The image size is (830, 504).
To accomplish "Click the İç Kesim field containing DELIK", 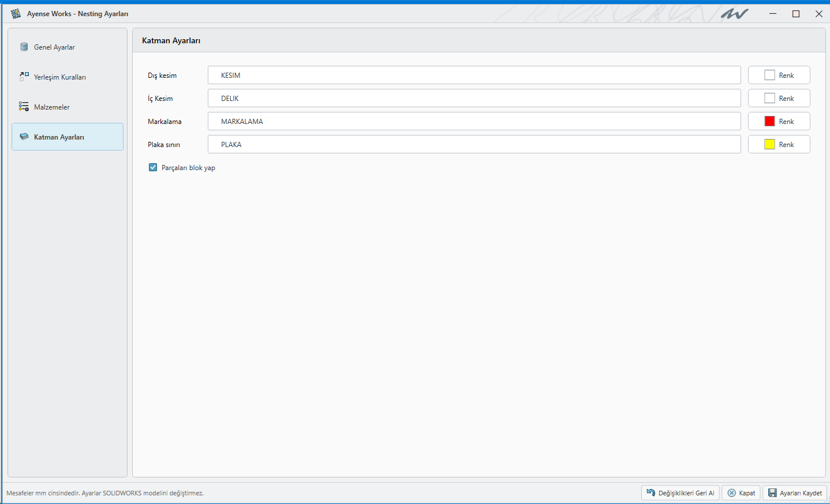I will (x=474, y=98).
